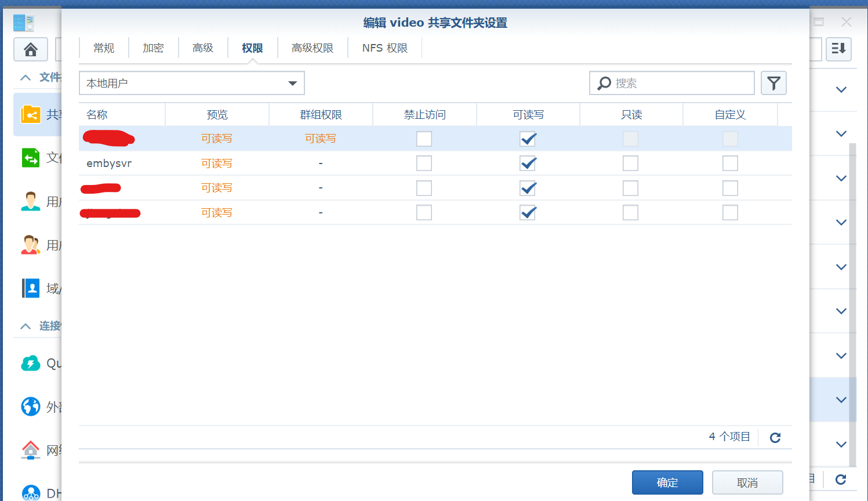Check the read-only box for embysvr

[x=630, y=164]
